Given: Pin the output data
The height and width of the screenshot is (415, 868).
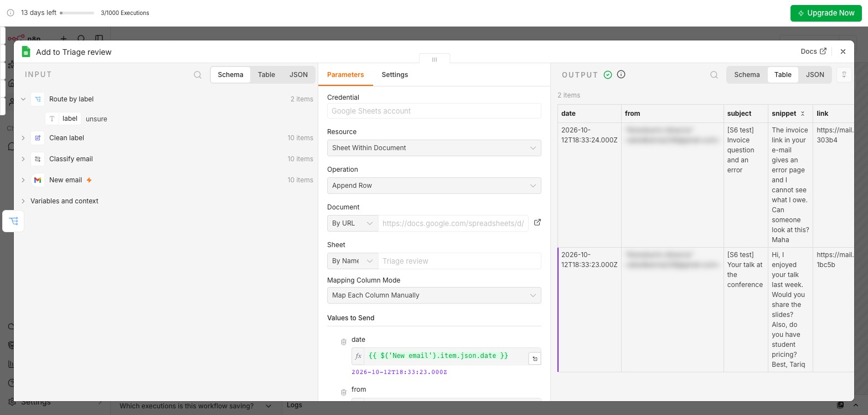Looking at the screenshot, I should 844,75.
